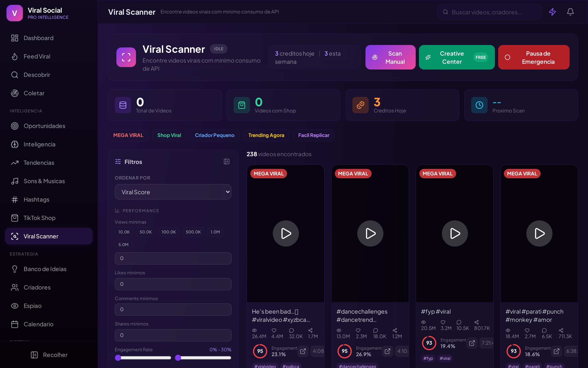Open the Viral Score sort dropdown
The width and height of the screenshot is (588, 368).
click(173, 192)
